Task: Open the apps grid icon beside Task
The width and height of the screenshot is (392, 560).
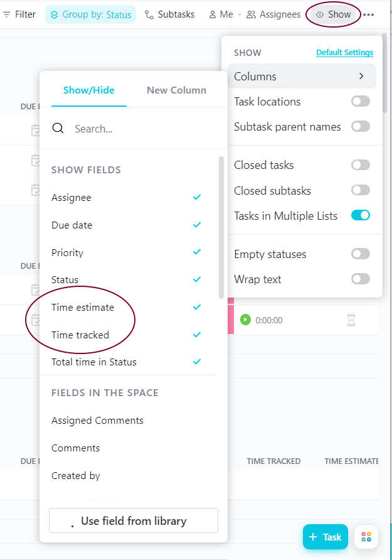Action: (366, 536)
